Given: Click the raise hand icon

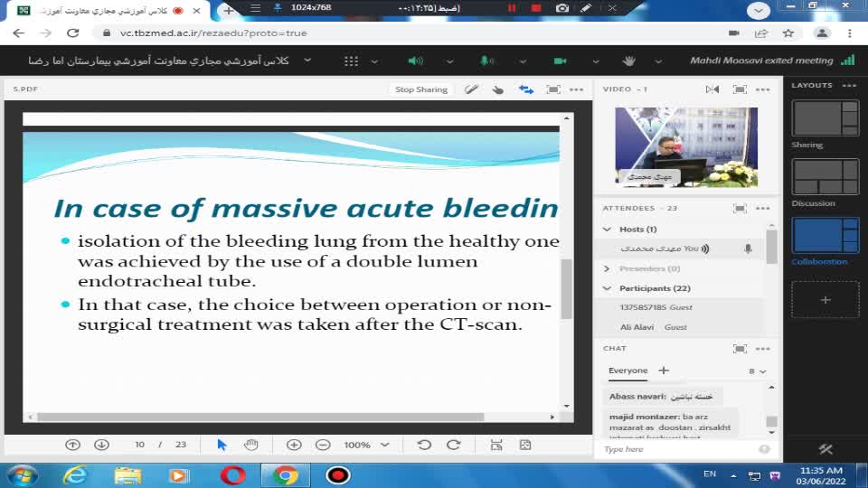Looking at the screenshot, I should 629,61.
